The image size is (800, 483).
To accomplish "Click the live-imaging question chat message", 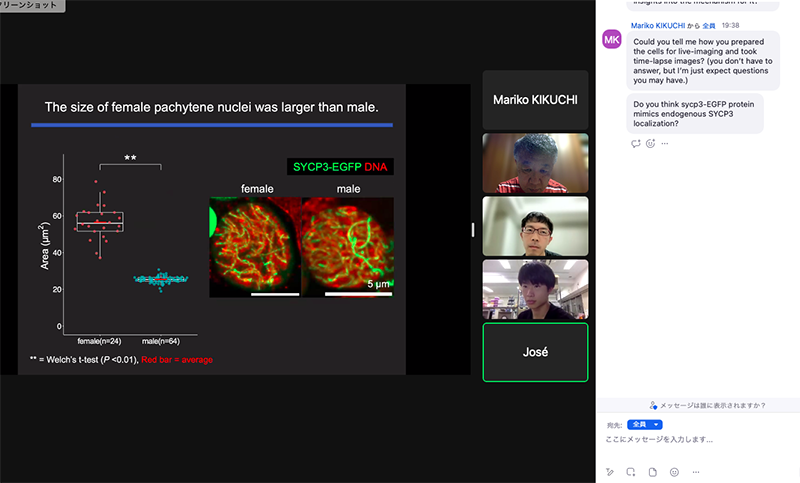I will (x=703, y=61).
